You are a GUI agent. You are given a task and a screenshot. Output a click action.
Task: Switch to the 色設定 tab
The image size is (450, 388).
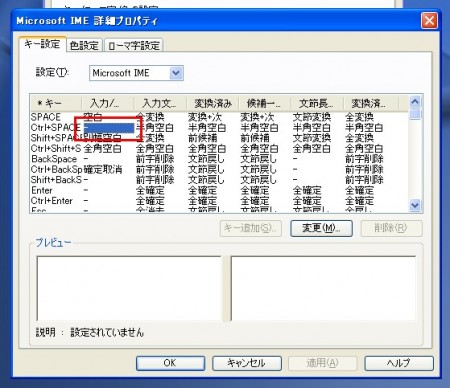coord(84,45)
